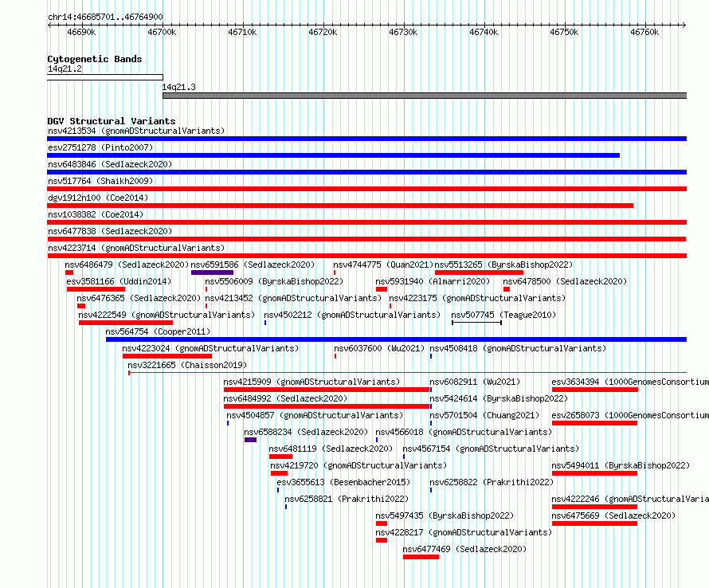Viewport: 709px width, 588px height.
Task: Click nsv6476365 (Sedlazeck2020) label
Action: 139,298
